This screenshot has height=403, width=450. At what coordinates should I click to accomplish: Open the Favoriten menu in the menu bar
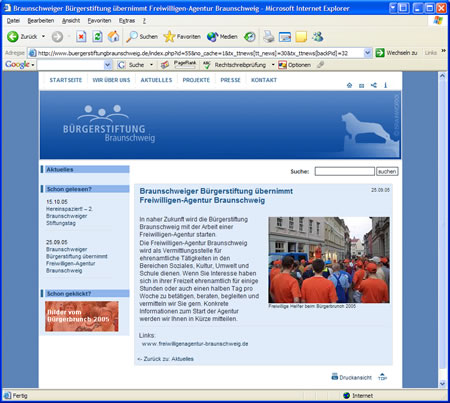(99, 21)
